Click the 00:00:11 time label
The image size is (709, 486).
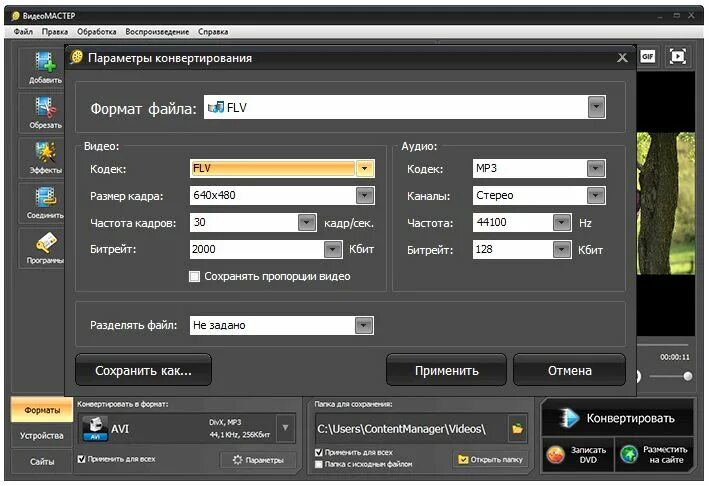click(x=675, y=357)
